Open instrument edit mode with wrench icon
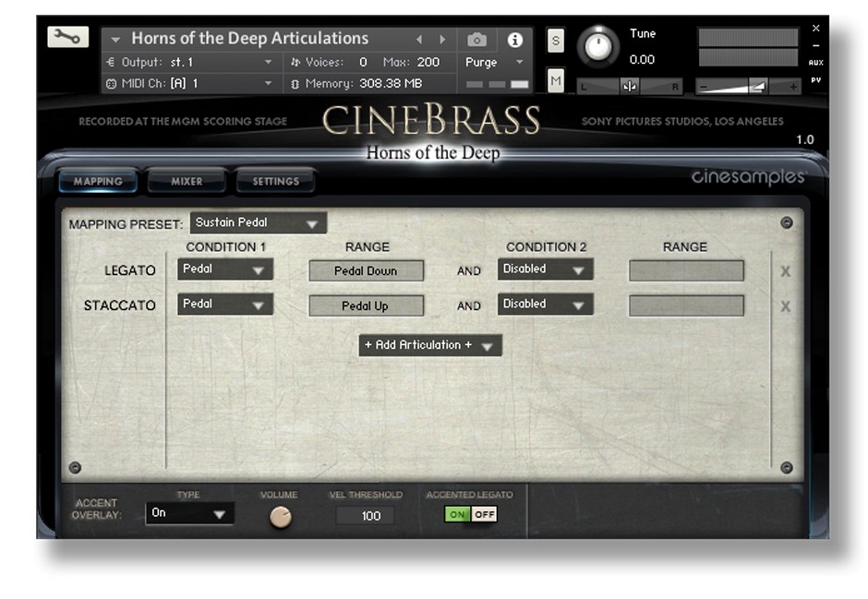Screen dimensions: 868x599 point(67,37)
